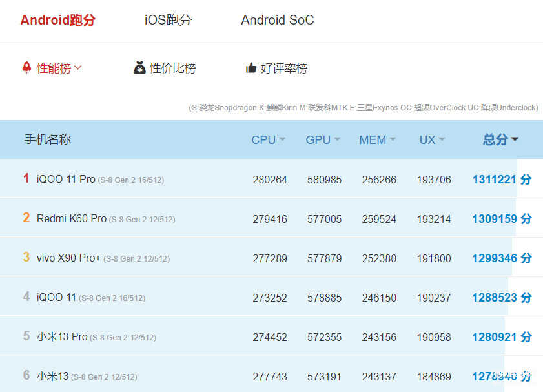Click MEM score 243137
This screenshot has height=392, width=543.
pos(379,377)
